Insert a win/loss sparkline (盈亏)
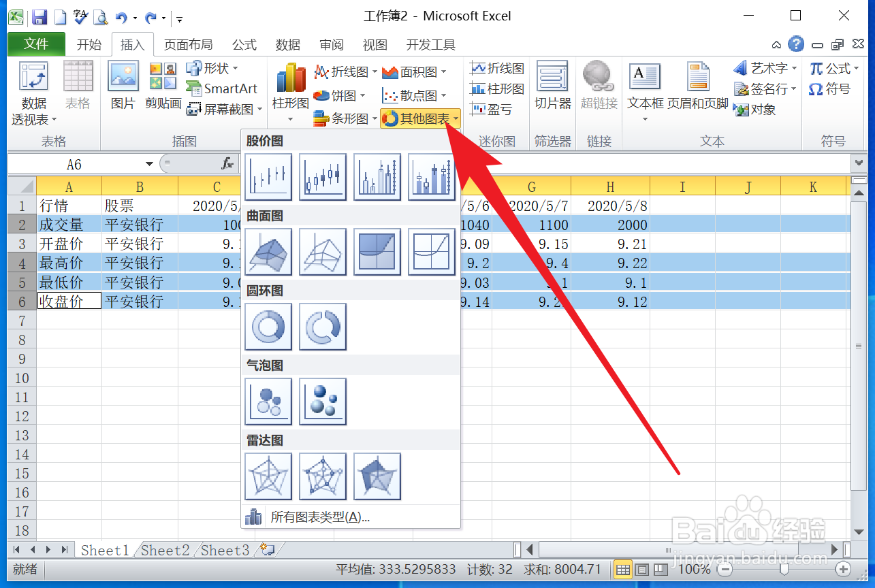875x588 pixels. [x=491, y=109]
